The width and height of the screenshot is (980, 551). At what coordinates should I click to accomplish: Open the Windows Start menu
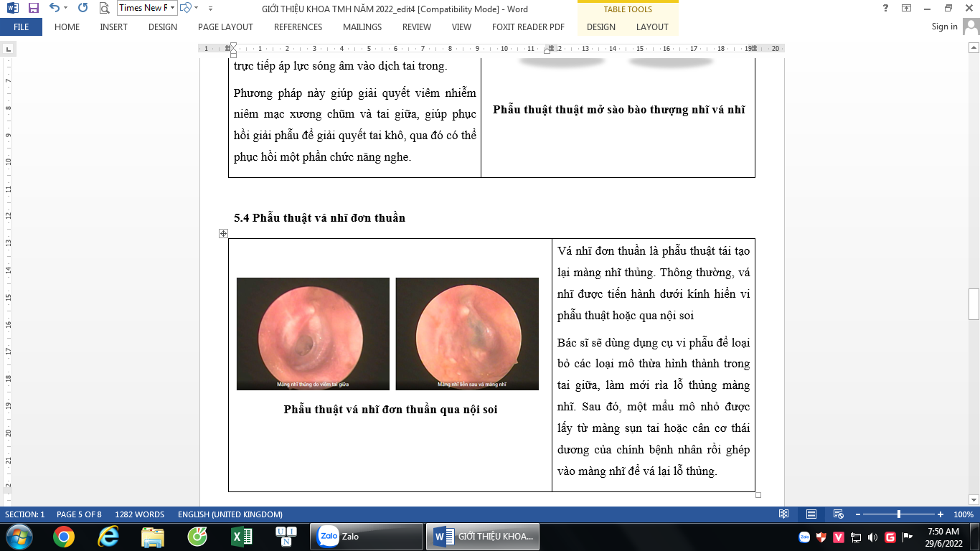[x=18, y=537]
